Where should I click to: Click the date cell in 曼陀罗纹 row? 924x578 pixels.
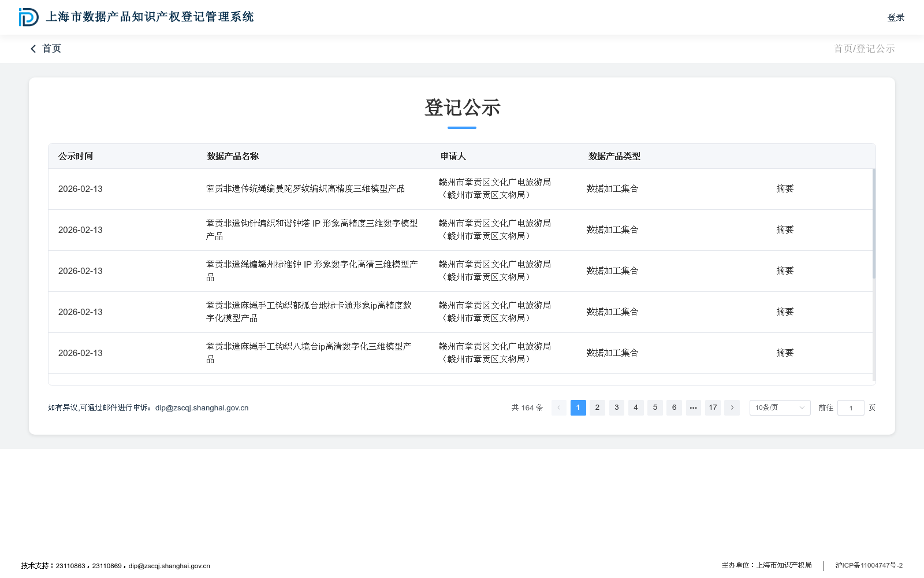pos(80,189)
